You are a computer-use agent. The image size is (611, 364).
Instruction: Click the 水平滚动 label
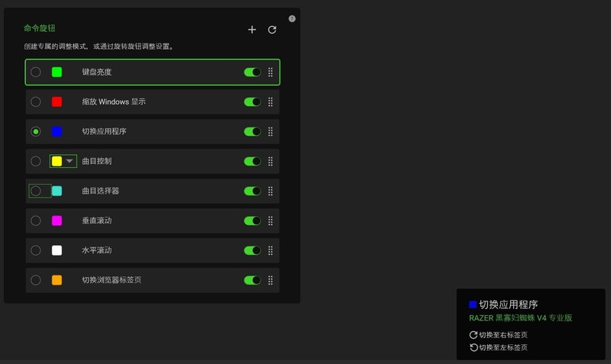pos(97,250)
